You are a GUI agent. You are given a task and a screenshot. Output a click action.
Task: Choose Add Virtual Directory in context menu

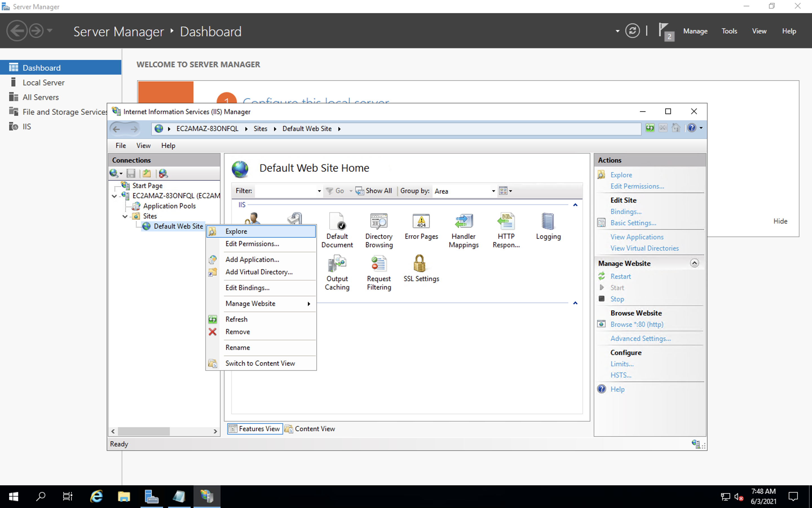[261, 272]
